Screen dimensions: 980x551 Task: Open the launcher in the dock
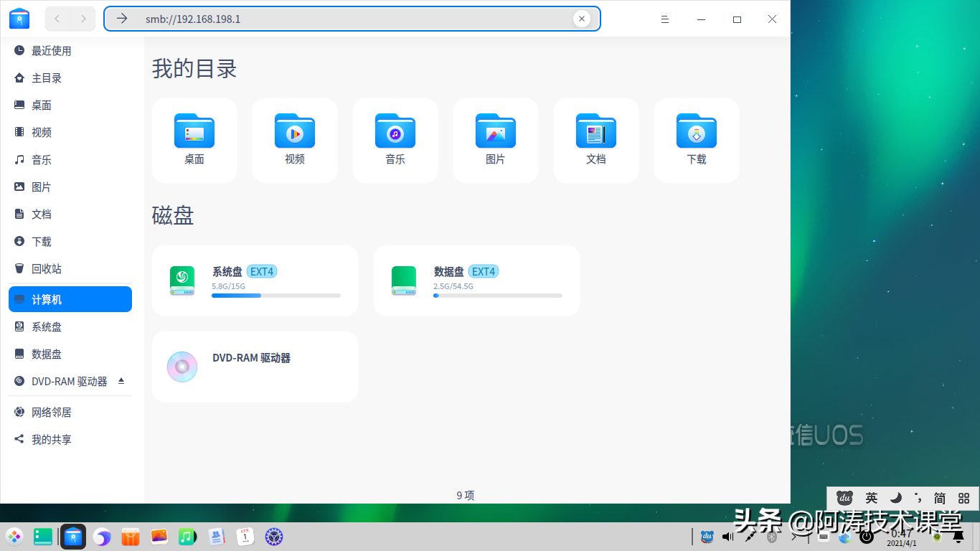click(x=14, y=536)
